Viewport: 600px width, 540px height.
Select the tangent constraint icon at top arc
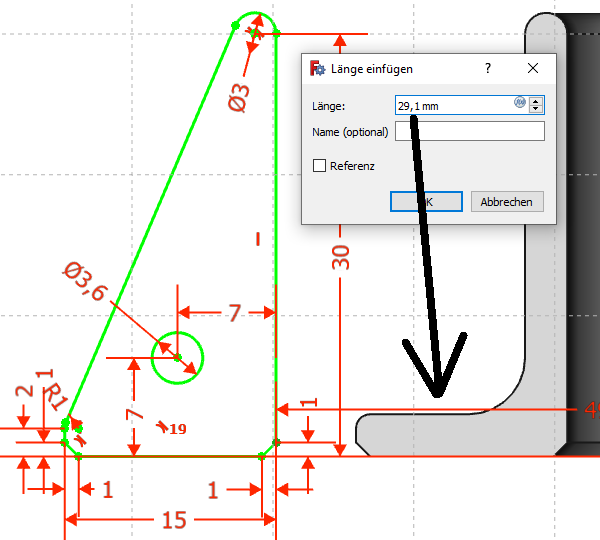[x=255, y=33]
